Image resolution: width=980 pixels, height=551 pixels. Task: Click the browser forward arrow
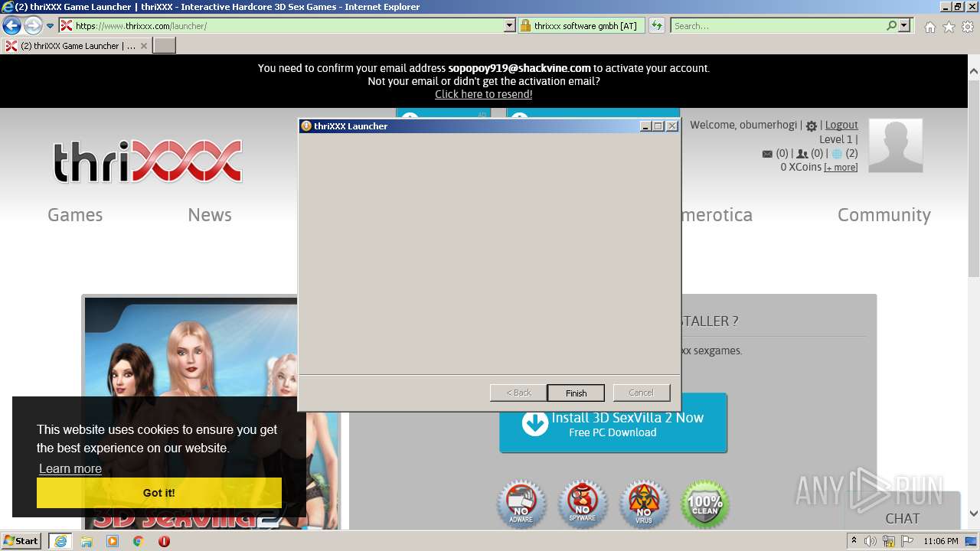click(x=33, y=25)
